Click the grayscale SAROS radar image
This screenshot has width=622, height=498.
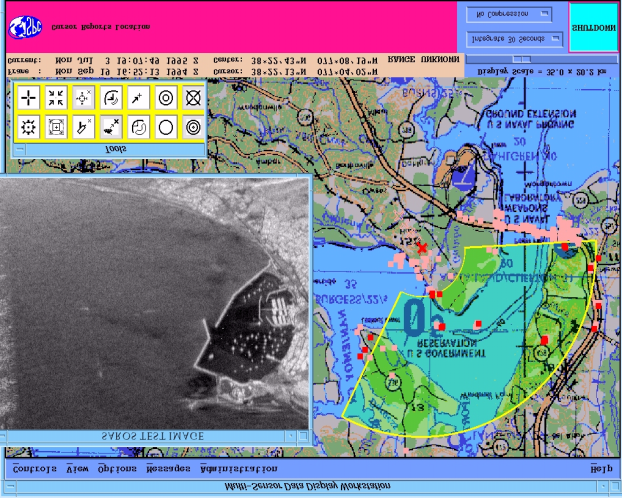point(154,304)
